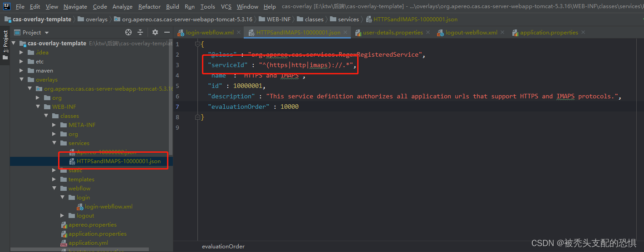644x252 pixels.
Task: Select HTTPSandIMAPS-10000001.json in the project tree
Action: click(118, 161)
